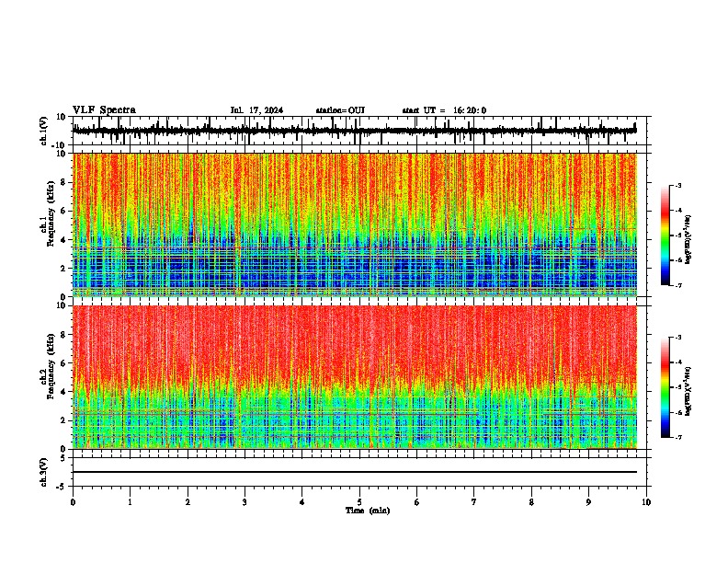This screenshot has width=728, height=563.
Task: Click the 4 kHz tick on ch.2 spectrogram
Action: click(64, 392)
